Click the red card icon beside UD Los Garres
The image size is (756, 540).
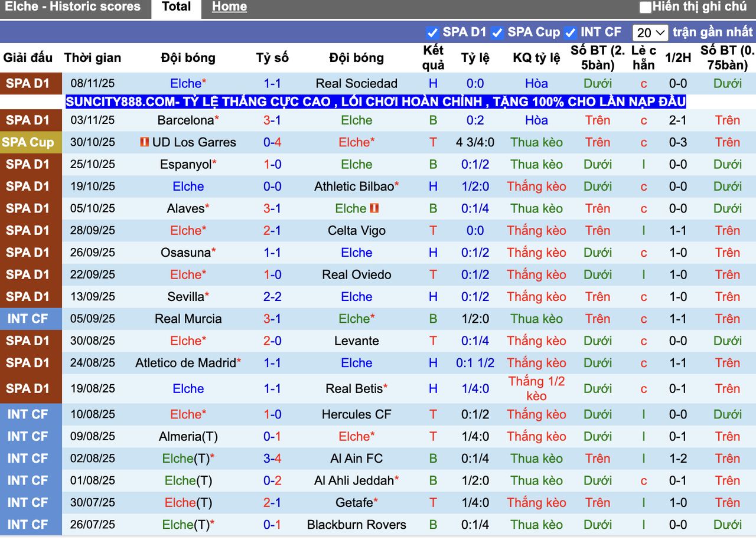pos(144,142)
